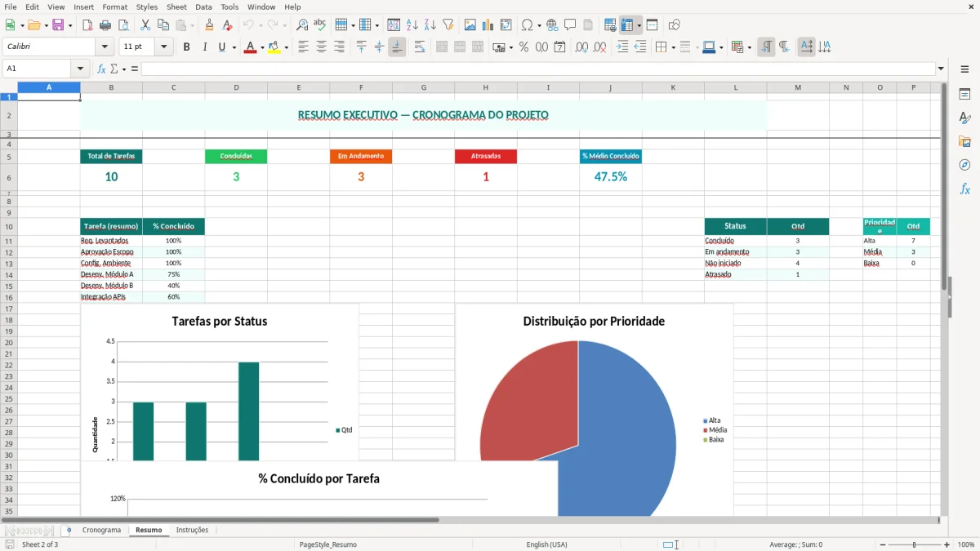Open the Name Box dropdown
This screenshot has height=551, width=980.
[x=80, y=69]
